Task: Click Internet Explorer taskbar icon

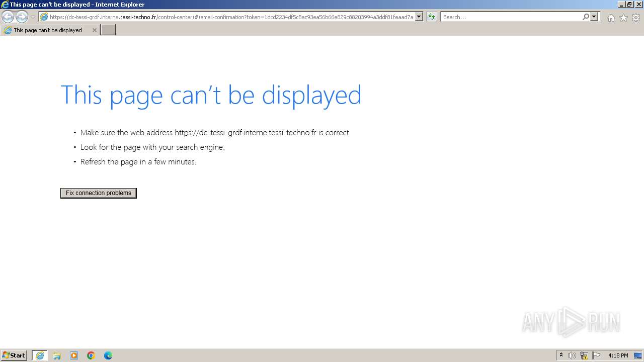Action: tap(40, 355)
